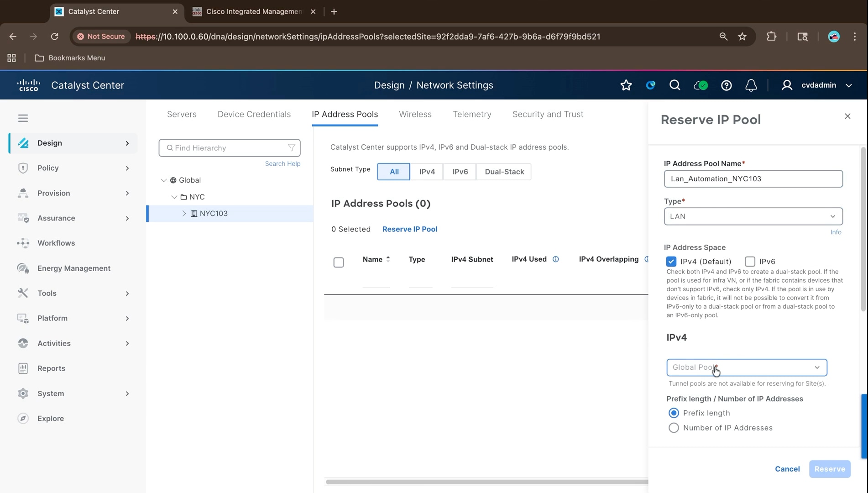The height and width of the screenshot is (493, 868).
Task: Uncheck the IPv4 (Default) checkbox
Action: (x=671, y=262)
